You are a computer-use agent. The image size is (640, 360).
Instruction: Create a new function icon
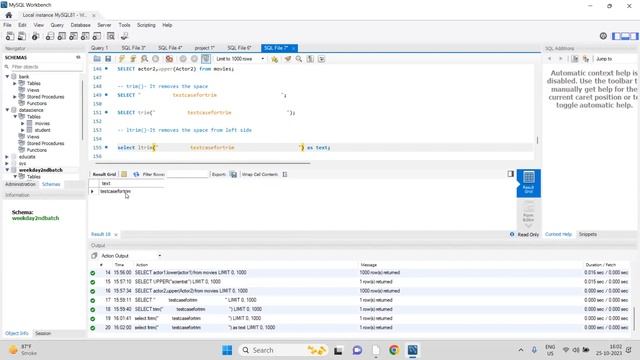point(97,36)
